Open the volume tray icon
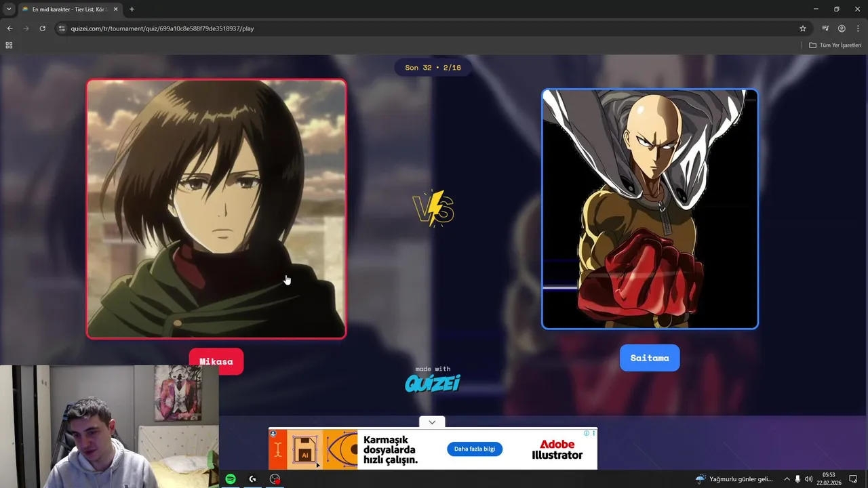 808,479
